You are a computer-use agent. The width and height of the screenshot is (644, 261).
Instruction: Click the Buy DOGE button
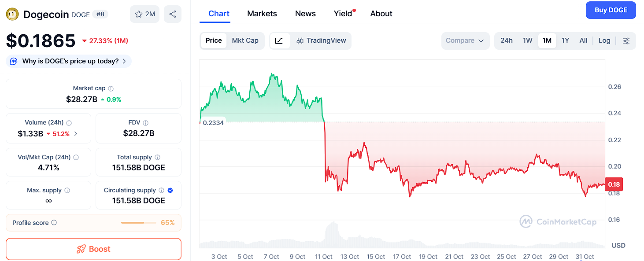[x=611, y=10]
